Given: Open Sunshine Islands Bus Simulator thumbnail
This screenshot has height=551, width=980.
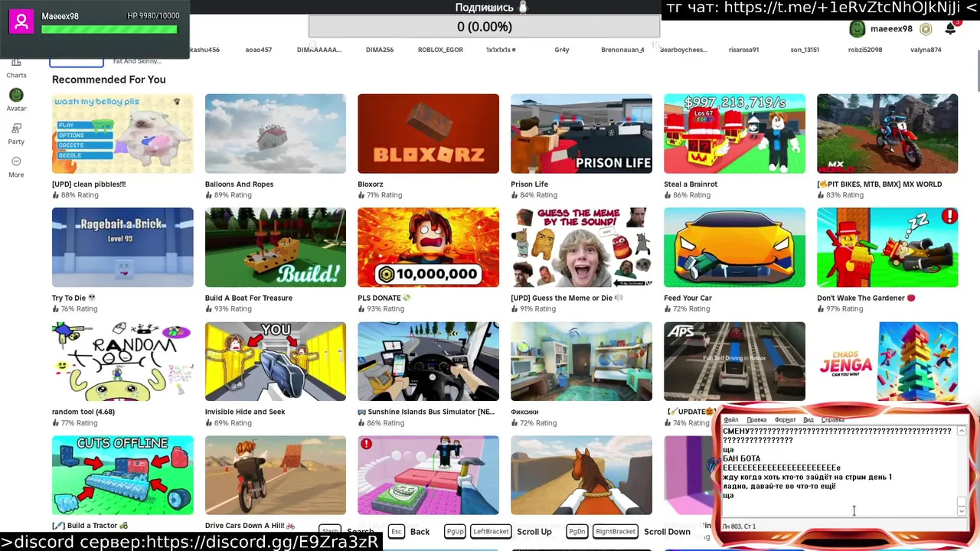Looking at the screenshot, I should (428, 361).
